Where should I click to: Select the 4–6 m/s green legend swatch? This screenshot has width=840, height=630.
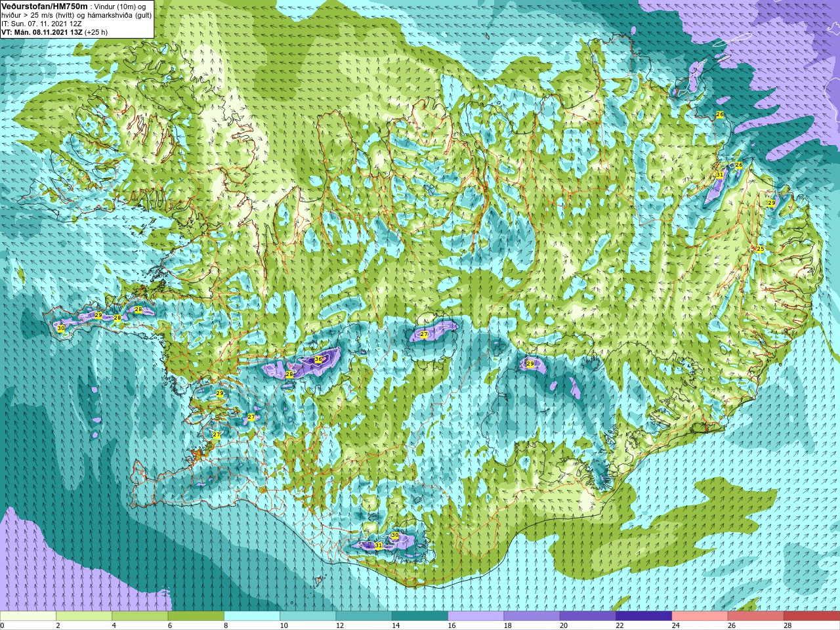(140, 616)
